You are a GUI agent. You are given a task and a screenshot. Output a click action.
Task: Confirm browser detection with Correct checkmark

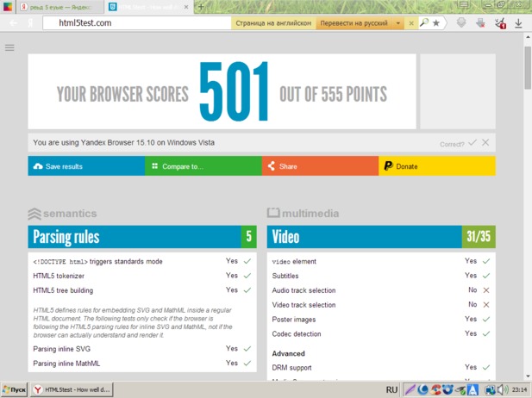473,143
